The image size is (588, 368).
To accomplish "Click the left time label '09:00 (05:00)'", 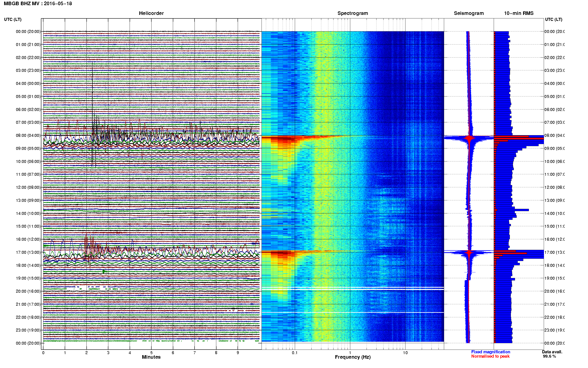I will pos(28,148).
